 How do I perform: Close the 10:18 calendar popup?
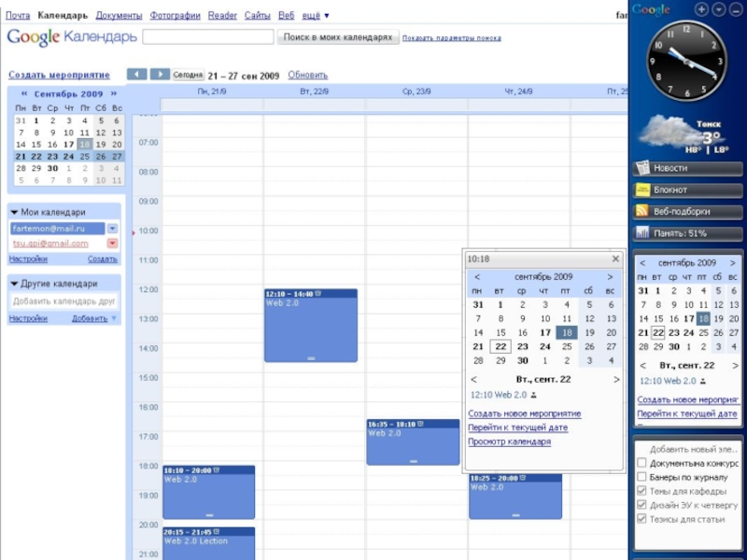click(x=615, y=259)
